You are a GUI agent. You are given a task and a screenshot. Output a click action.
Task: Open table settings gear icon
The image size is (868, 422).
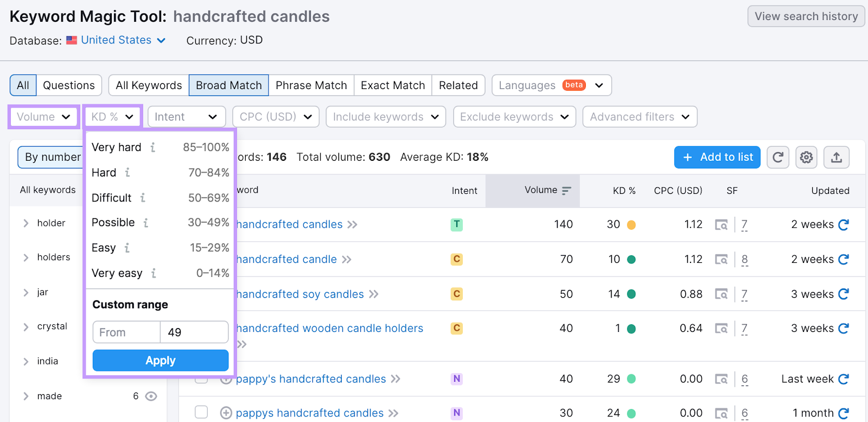click(806, 158)
